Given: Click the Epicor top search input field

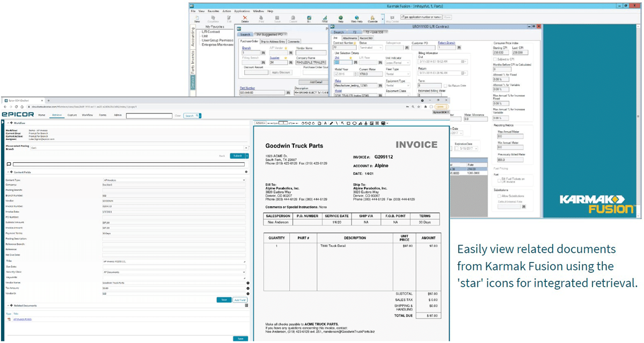Looking at the screenshot, I should [149, 116].
